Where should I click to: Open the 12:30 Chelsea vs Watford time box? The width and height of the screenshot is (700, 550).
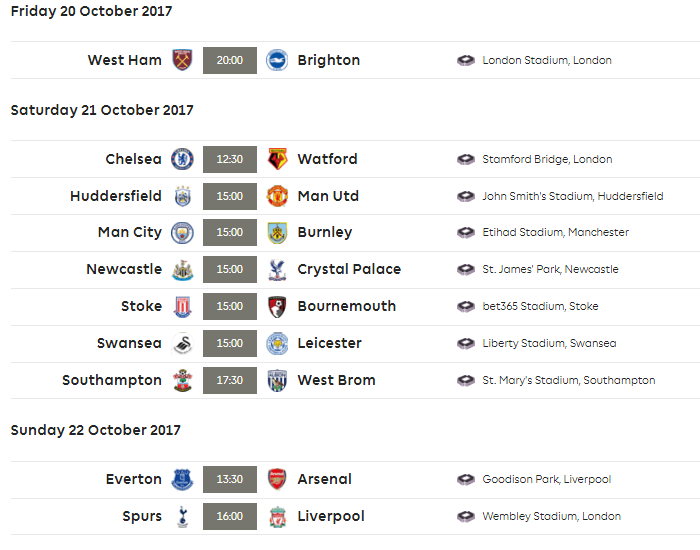[230, 159]
